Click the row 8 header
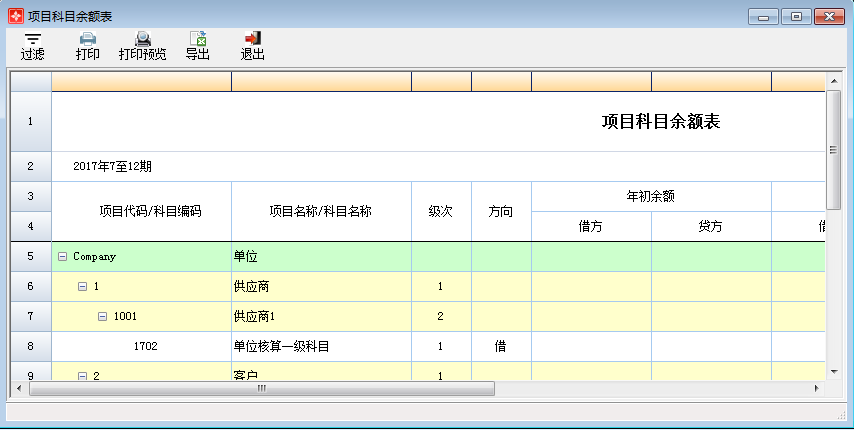 point(30,347)
